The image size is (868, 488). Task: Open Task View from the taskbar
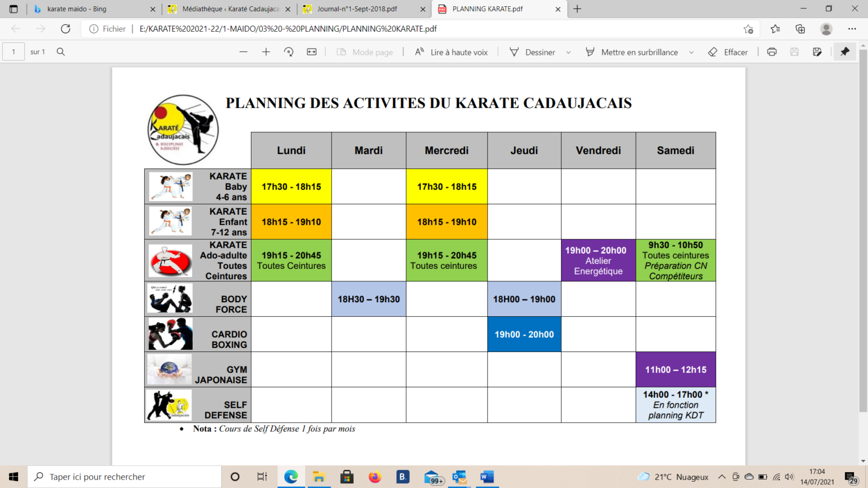pos(262,477)
